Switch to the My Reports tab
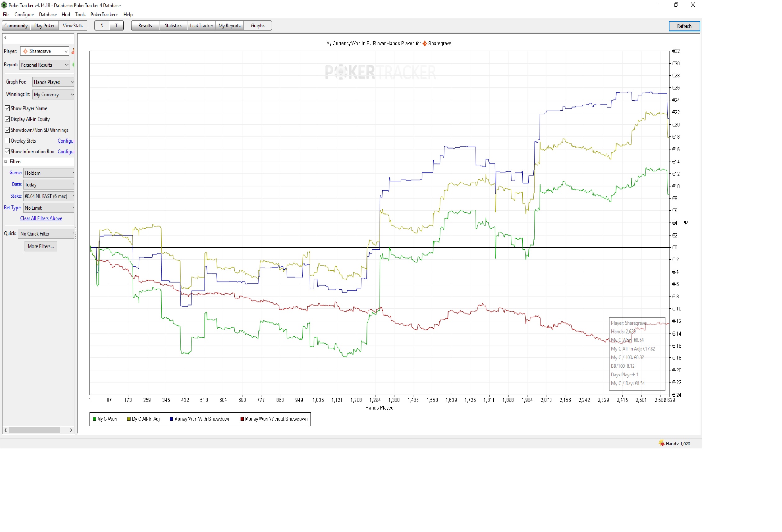Image resolution: width=782 pixels, height=532 pixels. (229, 25)
